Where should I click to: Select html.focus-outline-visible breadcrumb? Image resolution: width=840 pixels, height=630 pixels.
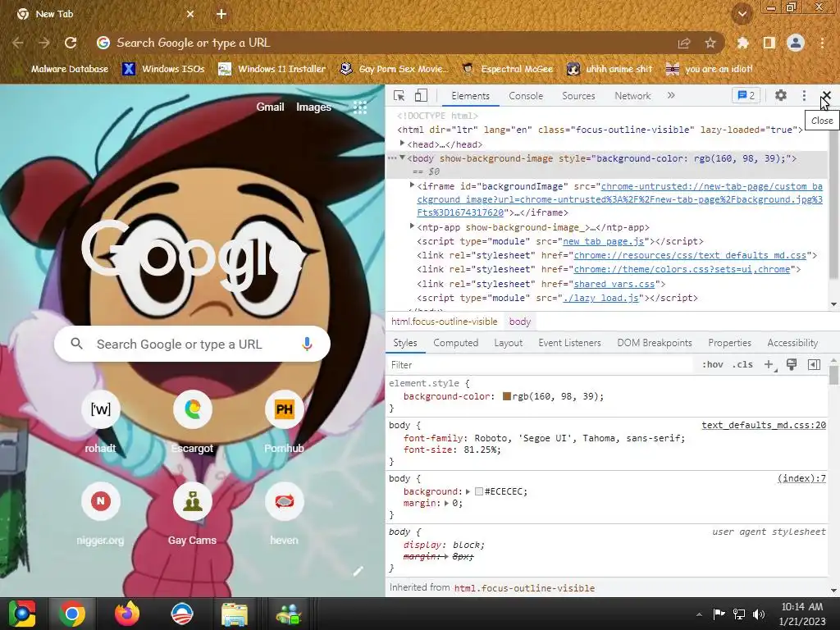pyautogui.click(x=444, y=322)
